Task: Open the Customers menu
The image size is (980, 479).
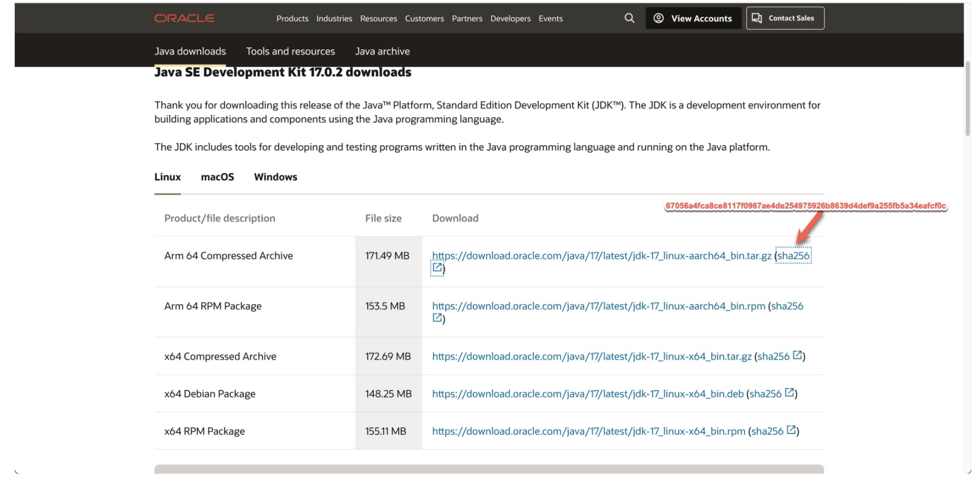Action: (424, 19)
